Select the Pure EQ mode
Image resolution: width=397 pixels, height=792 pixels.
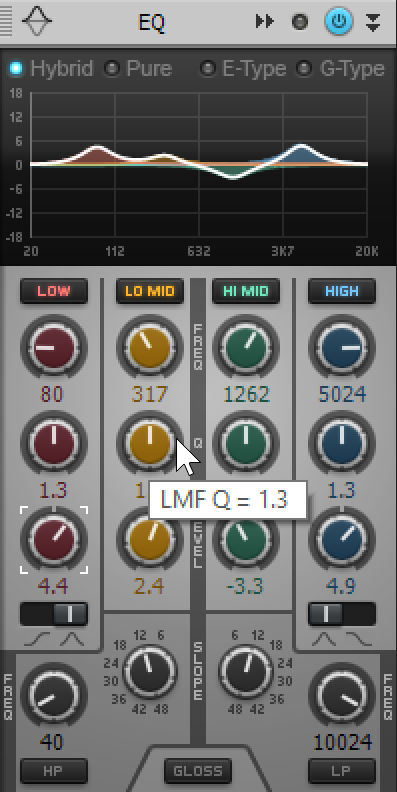click(x=138, y=68)
